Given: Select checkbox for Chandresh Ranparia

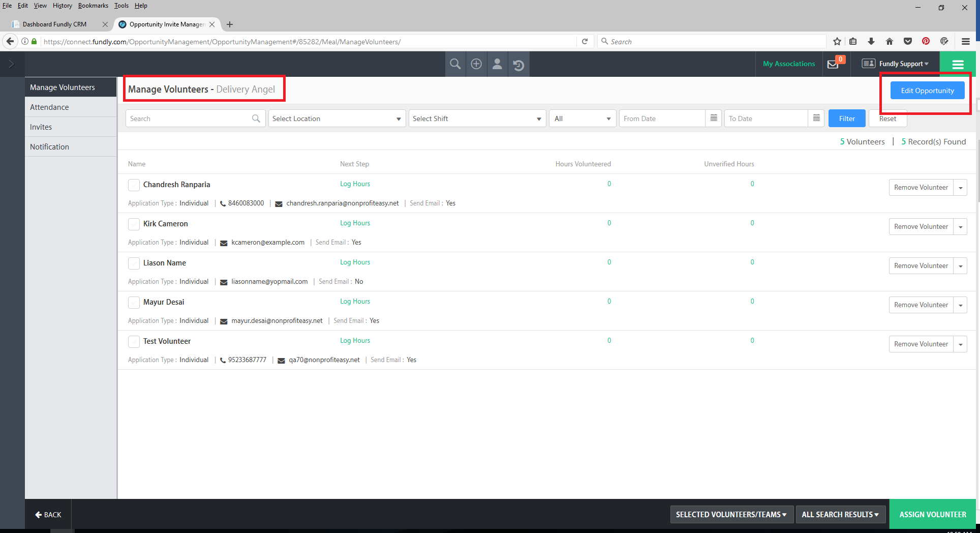Looking at the screenshot, I should 134,185.
